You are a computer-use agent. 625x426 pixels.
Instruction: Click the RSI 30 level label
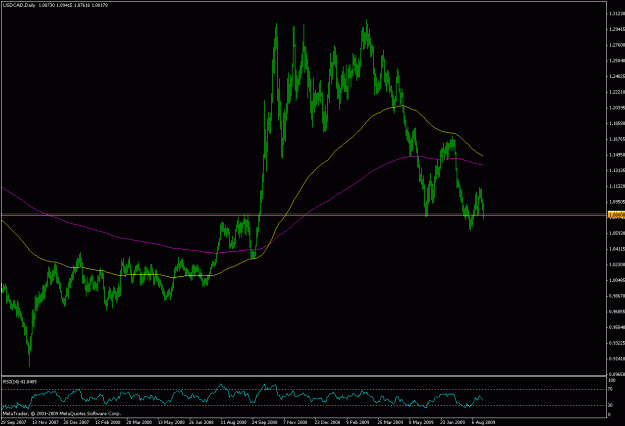coord(610,406)
